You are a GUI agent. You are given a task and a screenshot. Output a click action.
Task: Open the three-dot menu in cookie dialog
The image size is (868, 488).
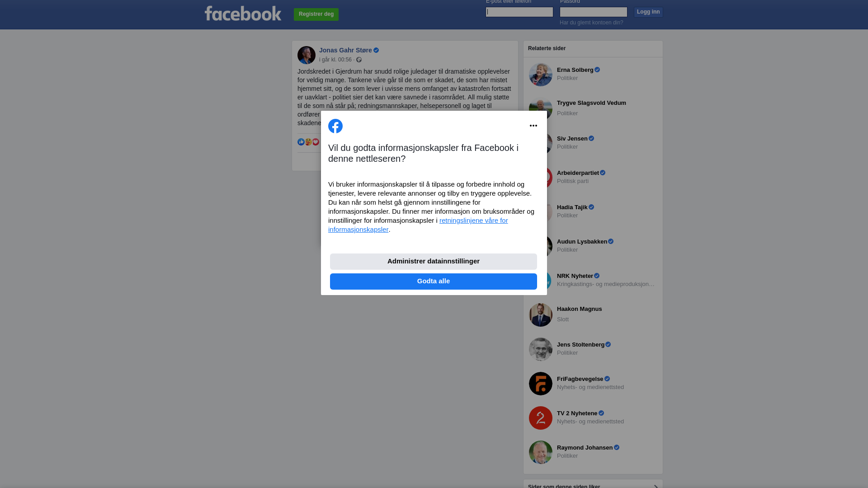click(x=533, y=126)
